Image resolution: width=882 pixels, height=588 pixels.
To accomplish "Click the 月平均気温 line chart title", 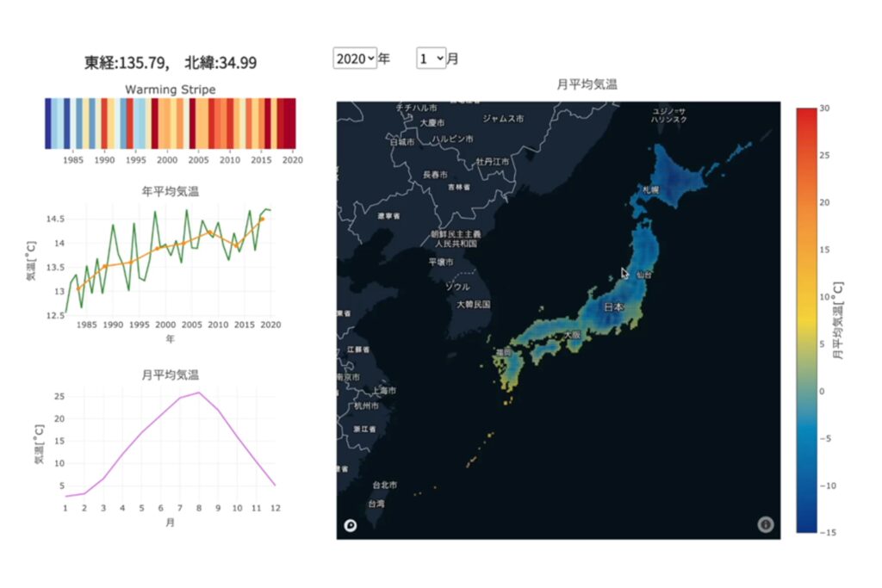I will tap(170, 375).
